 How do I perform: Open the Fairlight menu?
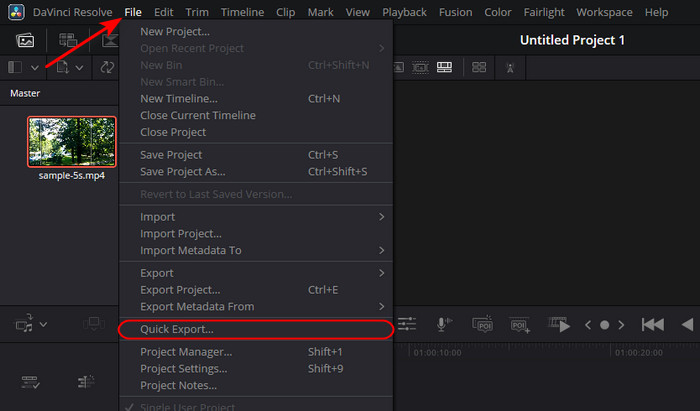tap(544, 12)
